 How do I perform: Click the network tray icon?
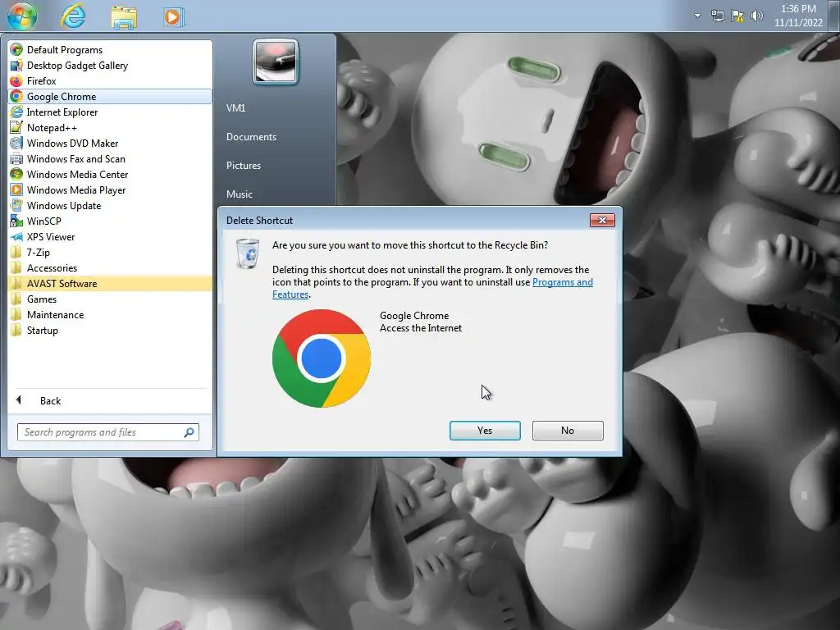click(x=717, y=16)
